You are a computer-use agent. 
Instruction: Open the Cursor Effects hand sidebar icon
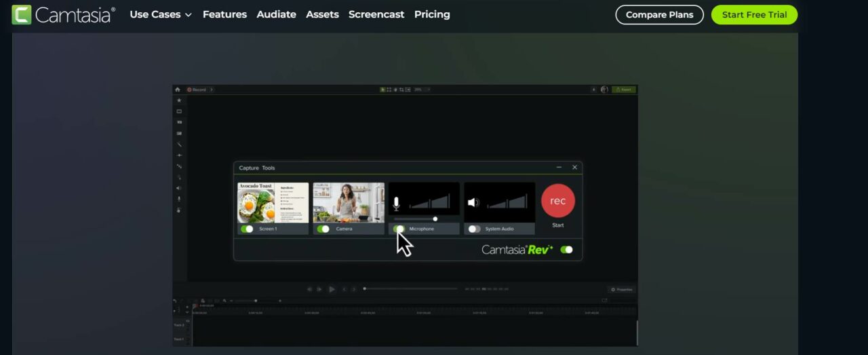179,210
